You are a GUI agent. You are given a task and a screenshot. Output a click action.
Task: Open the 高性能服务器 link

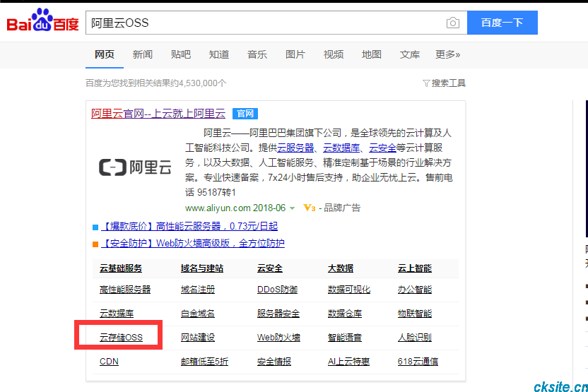coord(125,290)
